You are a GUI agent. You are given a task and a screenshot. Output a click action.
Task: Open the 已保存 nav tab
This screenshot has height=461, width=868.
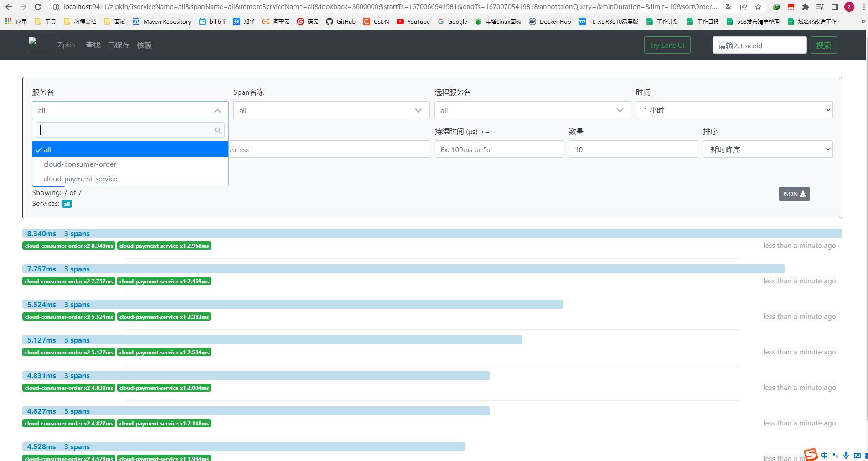coord(119,45)
